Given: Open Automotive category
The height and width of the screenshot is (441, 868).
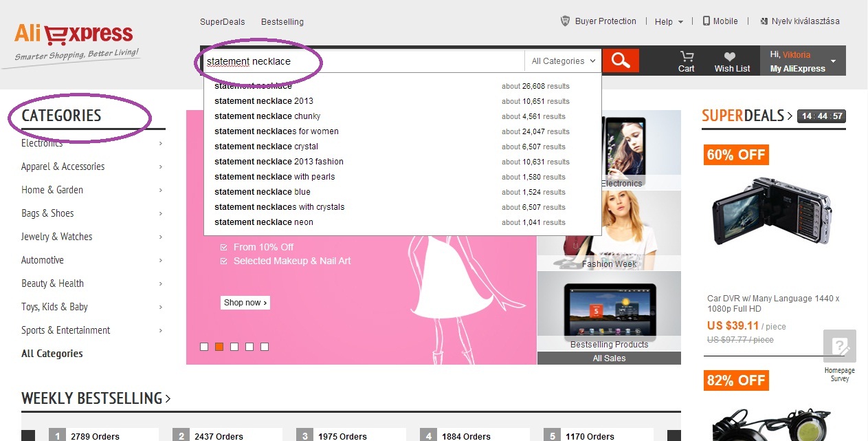Looking at the screenshot, I should tap(43, 260).
